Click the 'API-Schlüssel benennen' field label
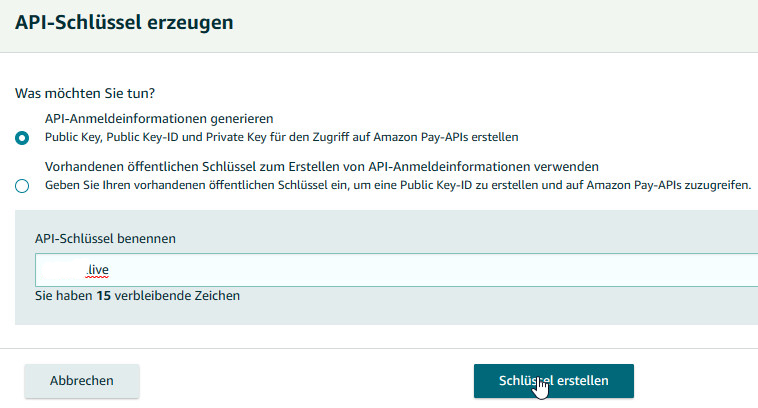 tap(105, 238)
